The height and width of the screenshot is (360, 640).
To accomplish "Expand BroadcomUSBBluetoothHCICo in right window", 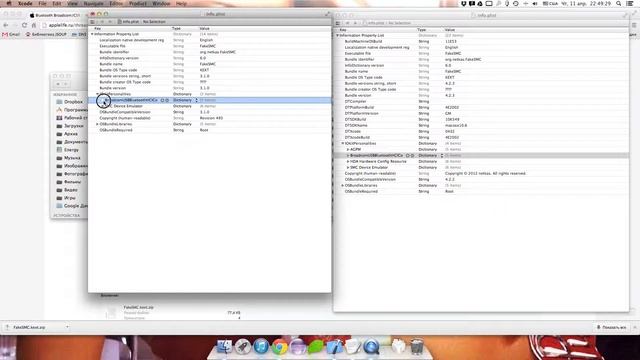I will [348, 156].
